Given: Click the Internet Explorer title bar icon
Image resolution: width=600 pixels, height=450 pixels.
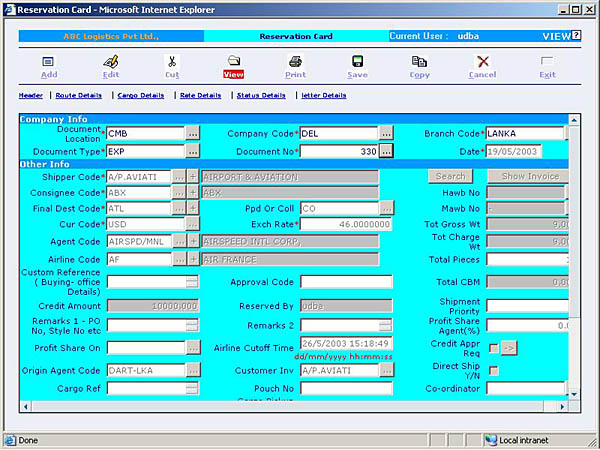Looking at the screenshot, I should tap(10, 10).
